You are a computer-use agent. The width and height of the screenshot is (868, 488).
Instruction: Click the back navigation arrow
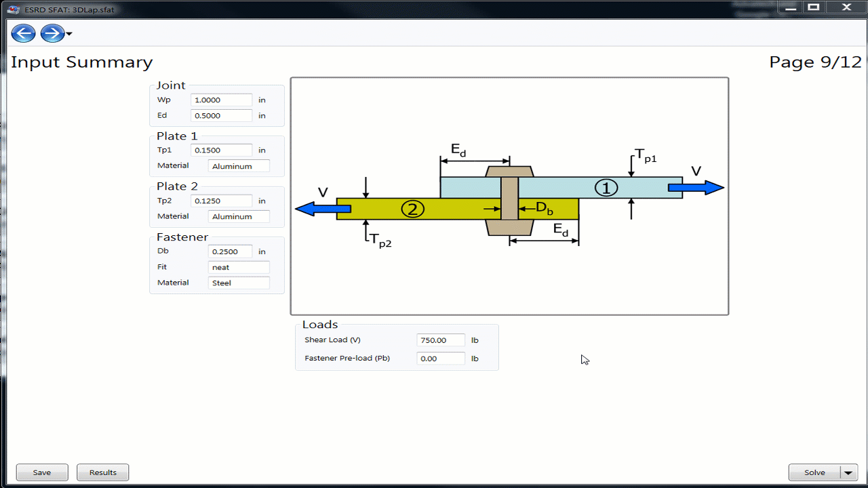point(23,33)
